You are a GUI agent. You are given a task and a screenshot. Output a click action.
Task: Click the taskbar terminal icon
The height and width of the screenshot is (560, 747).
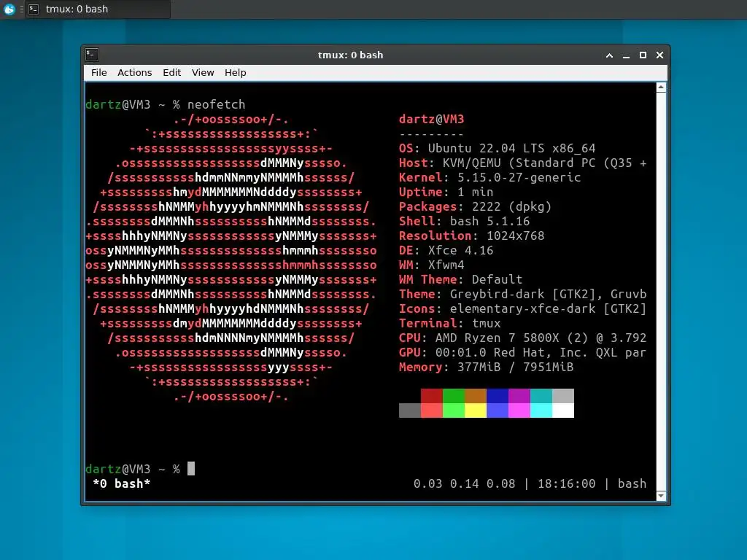34,9
